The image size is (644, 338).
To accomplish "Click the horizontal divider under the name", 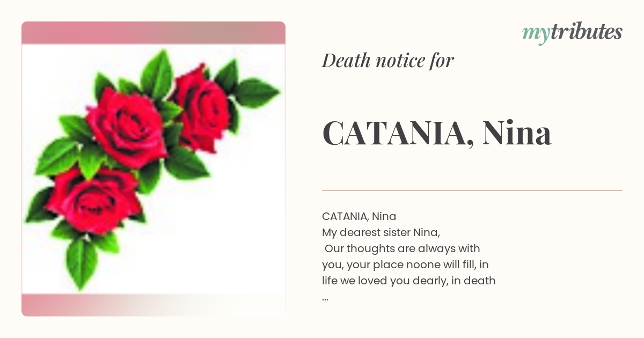I will [x=472, y=190].
